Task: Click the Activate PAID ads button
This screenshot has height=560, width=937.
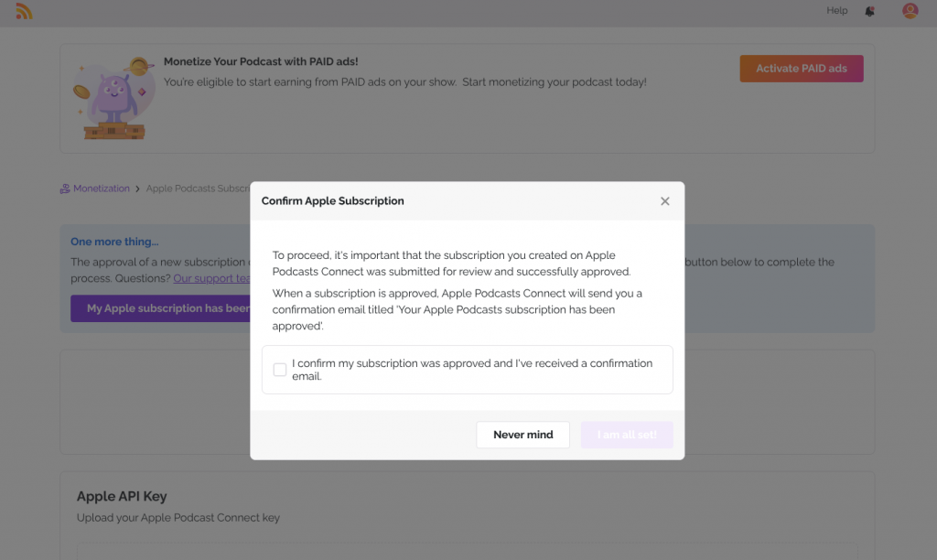Action: pos(801,69)
